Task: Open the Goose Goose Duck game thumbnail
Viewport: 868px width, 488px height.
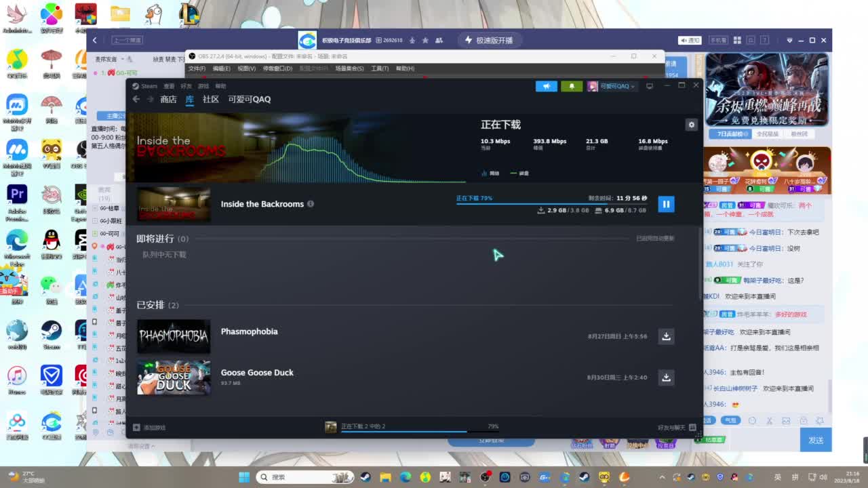Action: click(x=174, y=378)
